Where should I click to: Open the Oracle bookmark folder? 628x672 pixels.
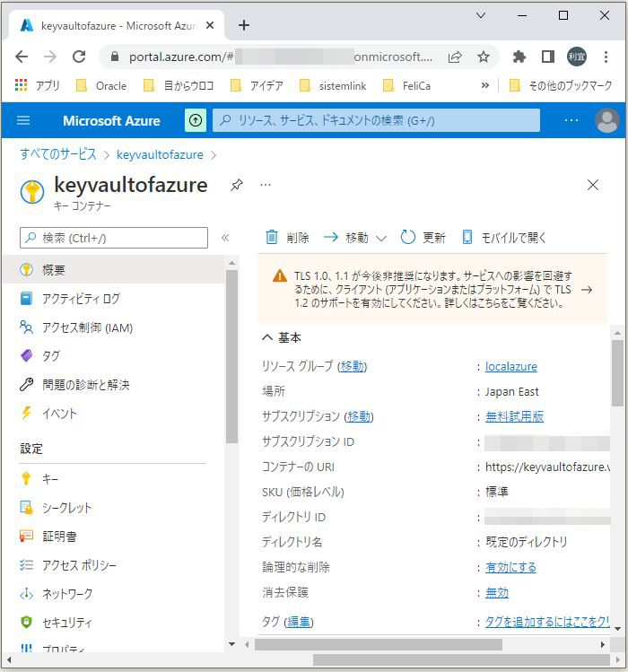pyautogui.click(x=101, y=86)
